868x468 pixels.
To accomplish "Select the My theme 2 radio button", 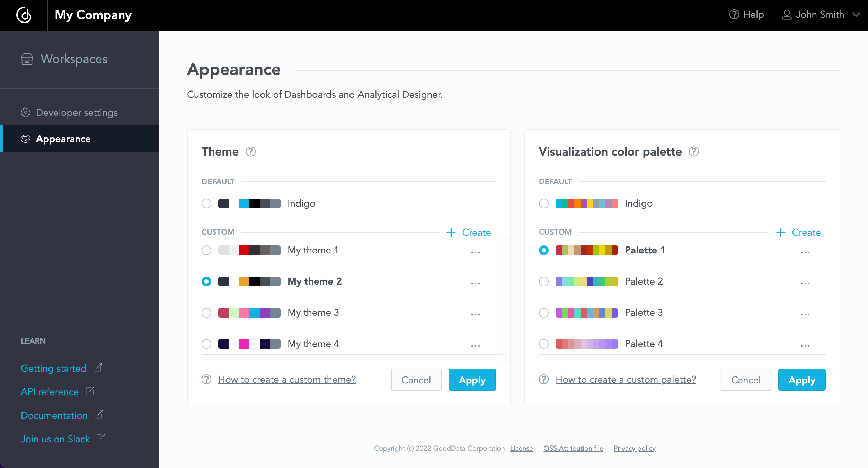I will pos(206,281).
